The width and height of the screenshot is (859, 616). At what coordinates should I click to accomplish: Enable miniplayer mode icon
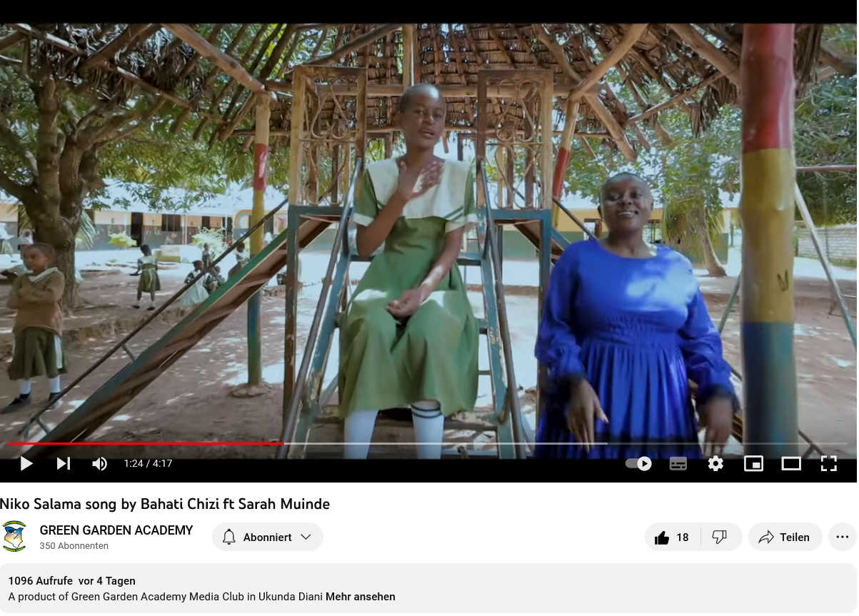(x=753, y=463)
